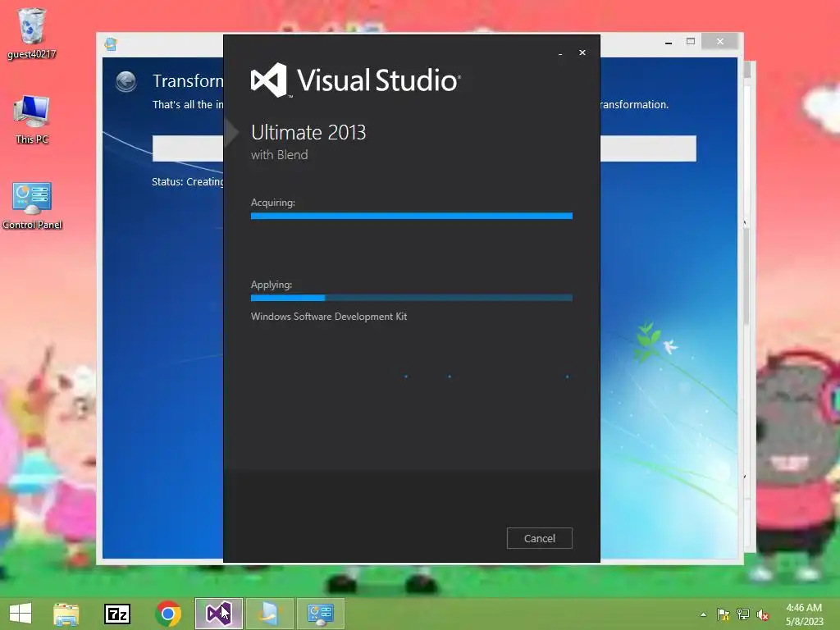840x630 pixels.
Task: Open Google Chrome from the taskbar
Action: point(168,614)
